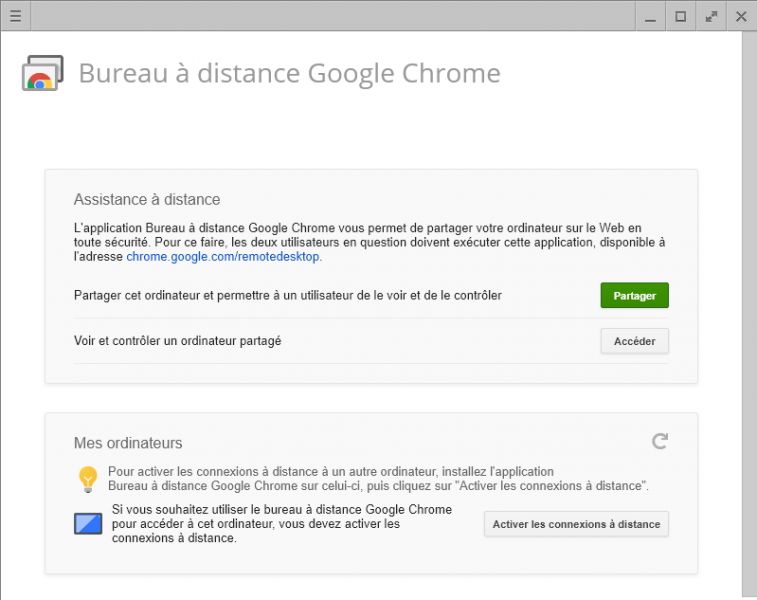Toggle fullscreen with the arrows icon
Viewport: 757px width, 600px height.
point(711,16)
